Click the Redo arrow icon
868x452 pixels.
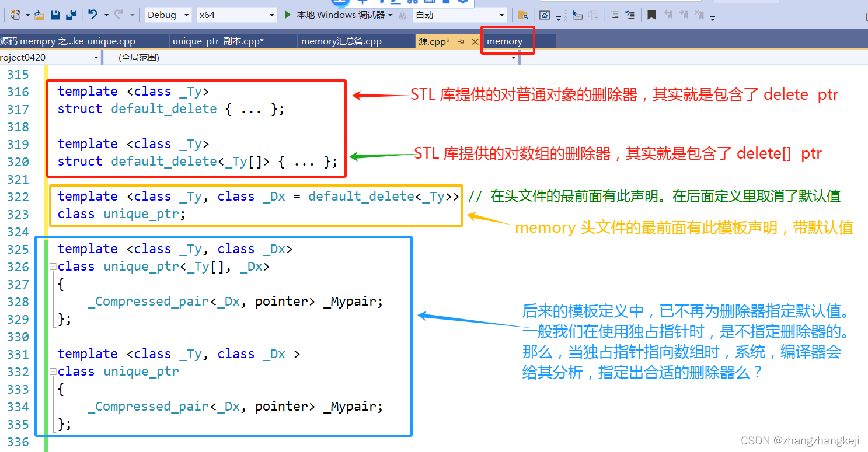pos(119,15)
